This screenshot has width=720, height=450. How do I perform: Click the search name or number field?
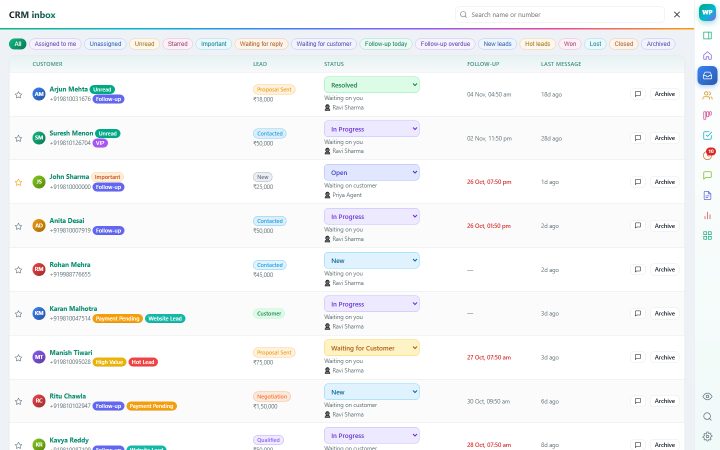point(560,15)
